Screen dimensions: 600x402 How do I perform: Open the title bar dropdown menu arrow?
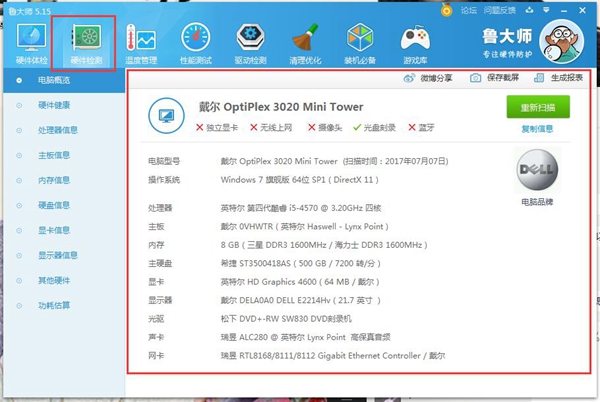point(546,10)
